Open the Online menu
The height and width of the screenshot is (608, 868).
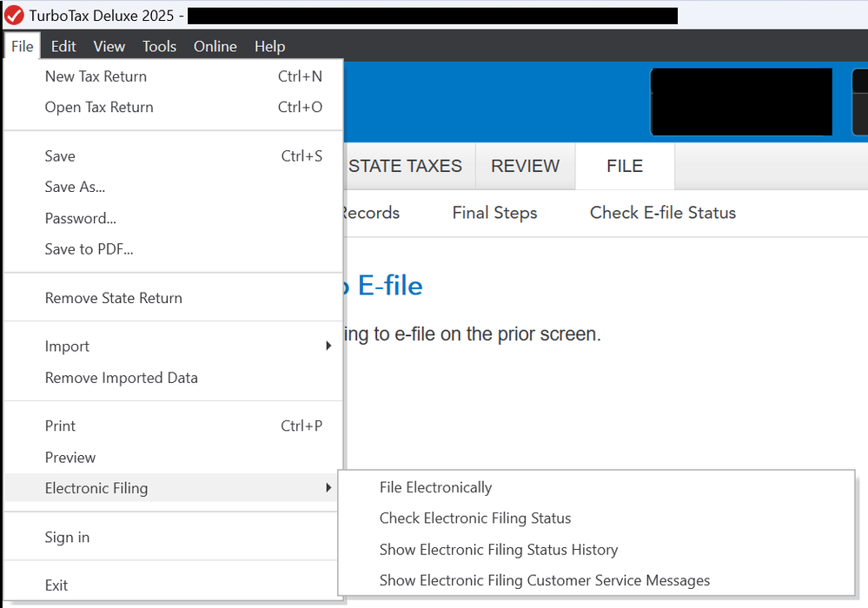pos(215,47)
